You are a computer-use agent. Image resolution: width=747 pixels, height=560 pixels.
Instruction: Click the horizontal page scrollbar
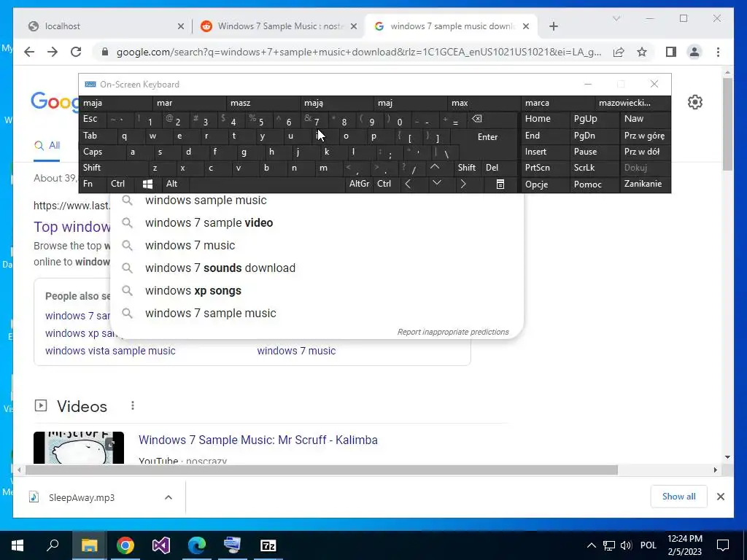click(x=322, y=470)
